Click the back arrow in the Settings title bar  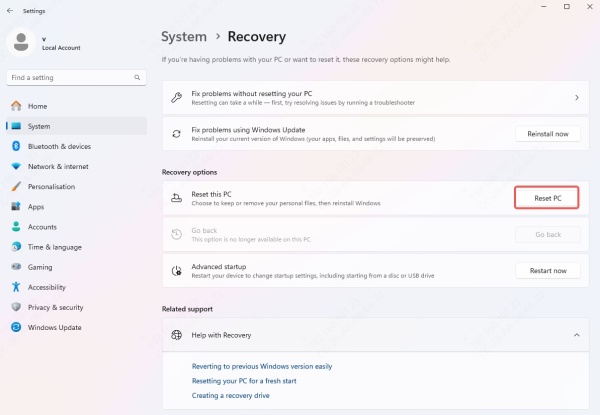point(10,11)
